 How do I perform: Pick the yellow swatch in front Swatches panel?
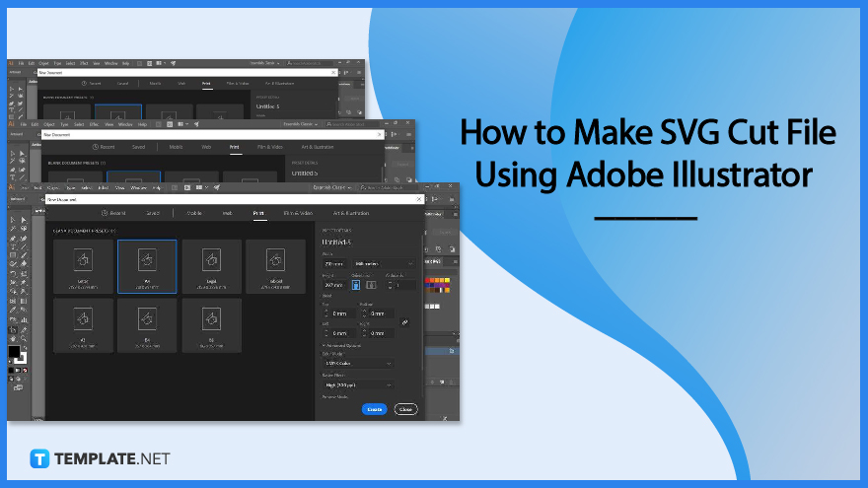point(447,281)
